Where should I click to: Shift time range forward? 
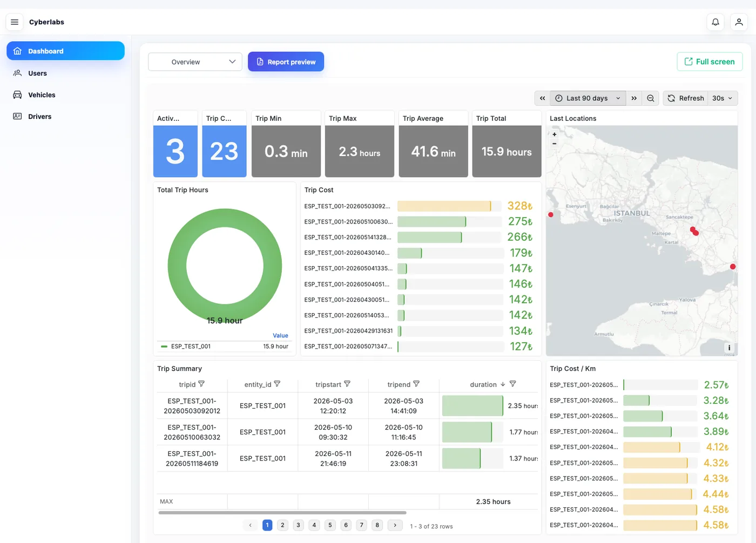coord(634,98)
